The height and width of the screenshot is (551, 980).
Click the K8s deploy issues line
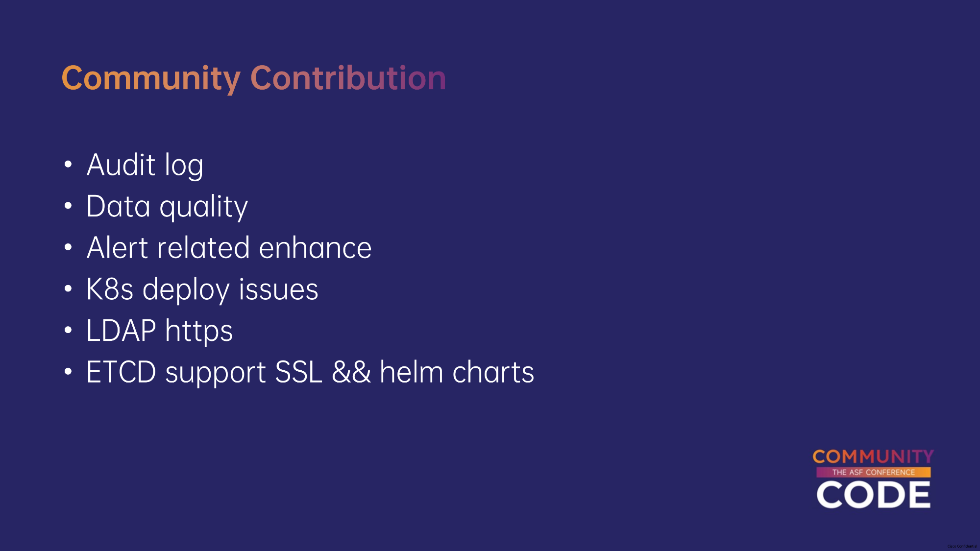coord(202,289)
